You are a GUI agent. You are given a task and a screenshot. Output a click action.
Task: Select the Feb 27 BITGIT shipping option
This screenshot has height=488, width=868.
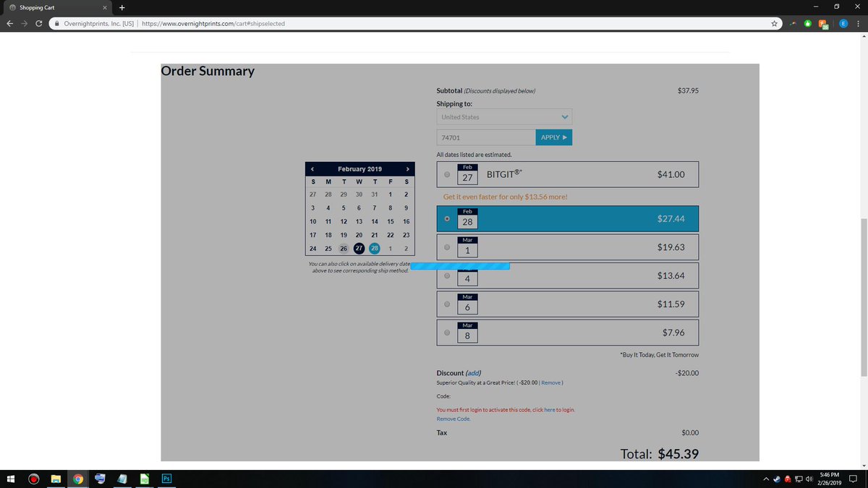click(568, 174)
